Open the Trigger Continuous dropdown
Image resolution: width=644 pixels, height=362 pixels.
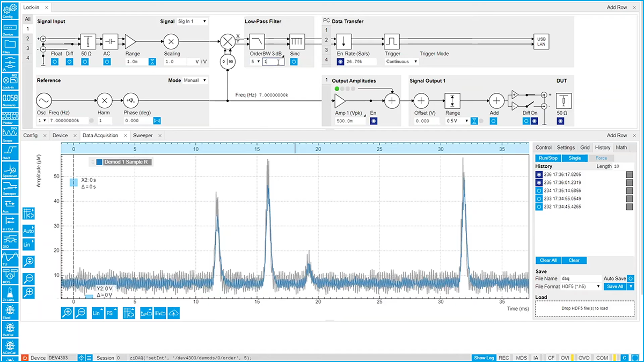pos(401,62)
